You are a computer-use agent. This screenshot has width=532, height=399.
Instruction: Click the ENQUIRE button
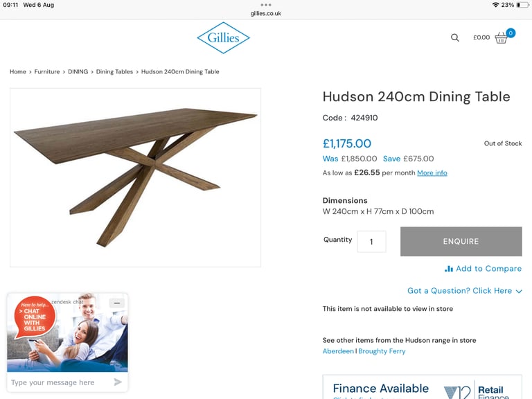[461, 241]
